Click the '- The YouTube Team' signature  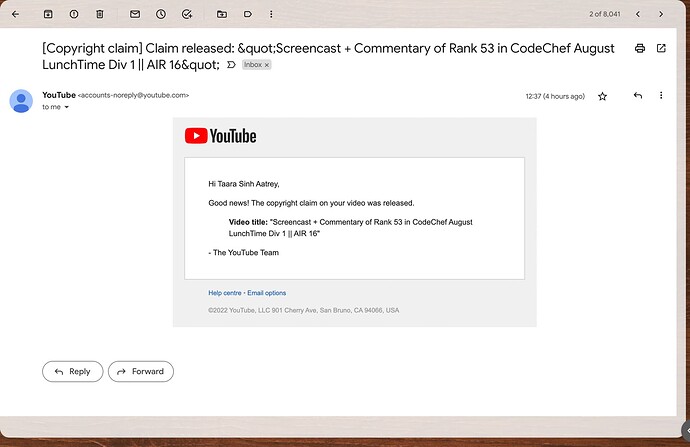243,253
